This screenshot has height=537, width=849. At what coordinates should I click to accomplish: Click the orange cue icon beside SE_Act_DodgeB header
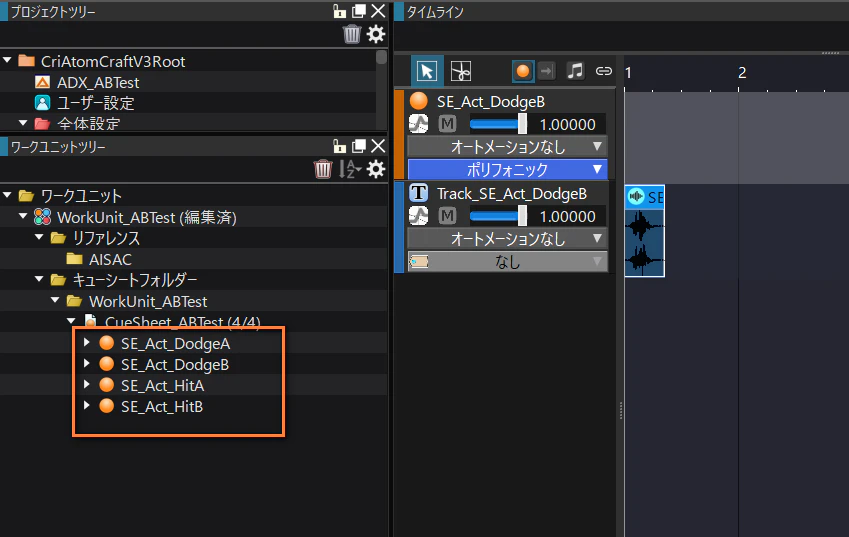pyautogui.click(x=419, y=101)
